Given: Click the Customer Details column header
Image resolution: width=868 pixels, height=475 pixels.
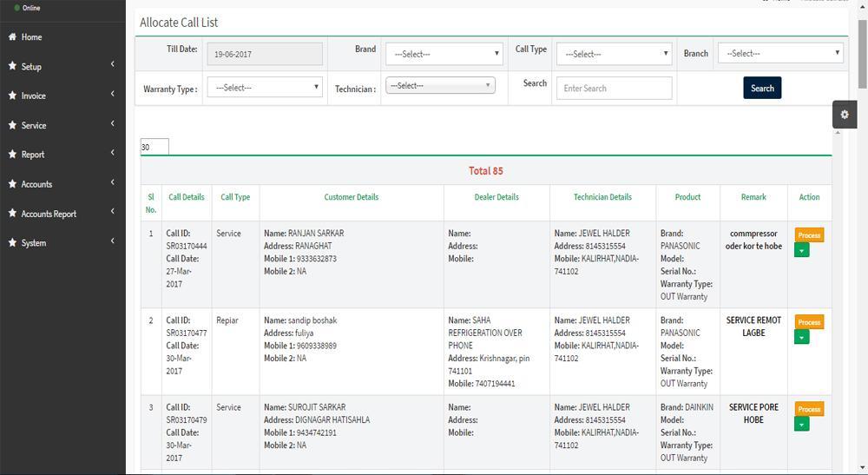Looking at the screenshot, I should tap(352, 197).
